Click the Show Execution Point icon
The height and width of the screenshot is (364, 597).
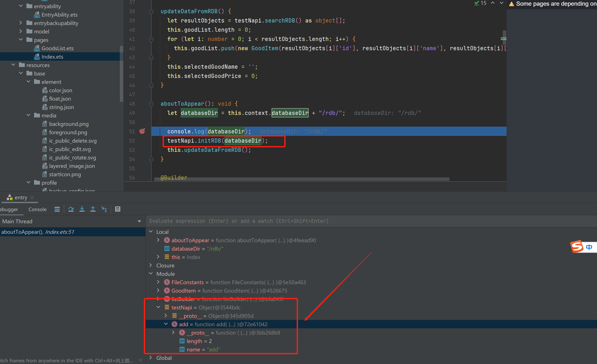[x=57, y=209]
